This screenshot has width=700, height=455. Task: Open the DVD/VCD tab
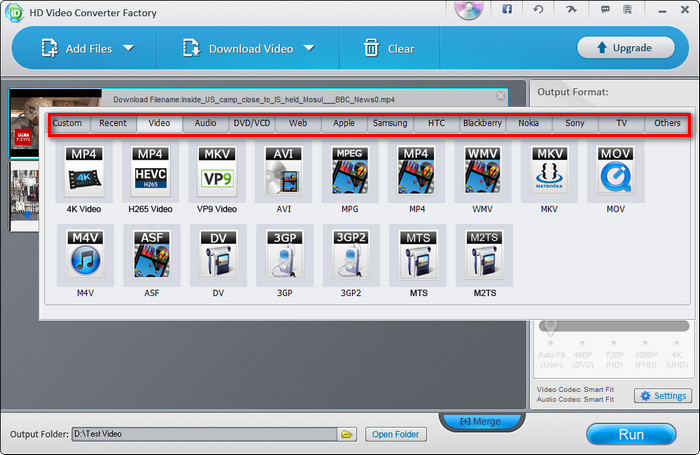click(252, 123)
